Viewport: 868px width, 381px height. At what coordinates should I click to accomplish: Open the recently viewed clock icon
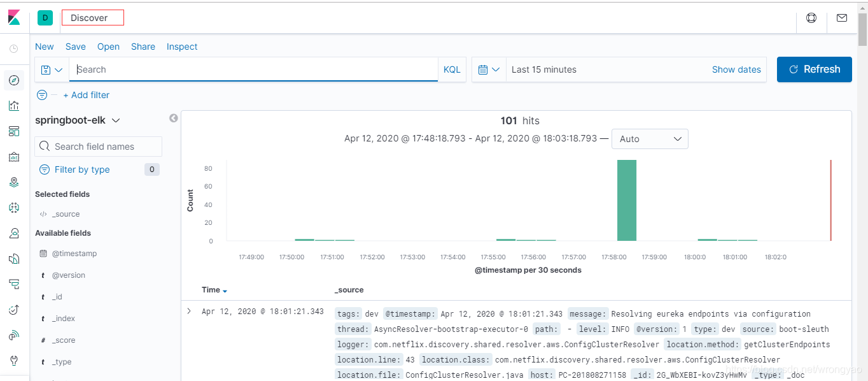(14, 48)
